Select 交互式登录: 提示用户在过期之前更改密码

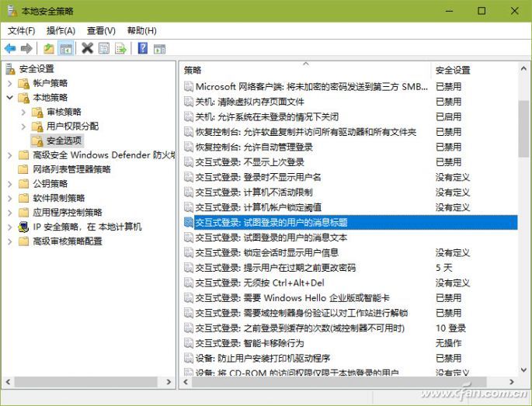point(349,268)
